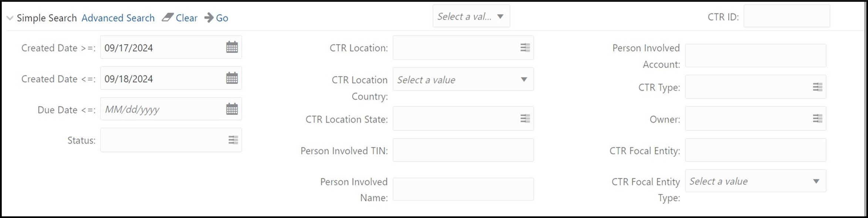The width and height of the screenshot is (868, 218).
Task: Click the Person Involved TIN field
Action: click(462, 150)
